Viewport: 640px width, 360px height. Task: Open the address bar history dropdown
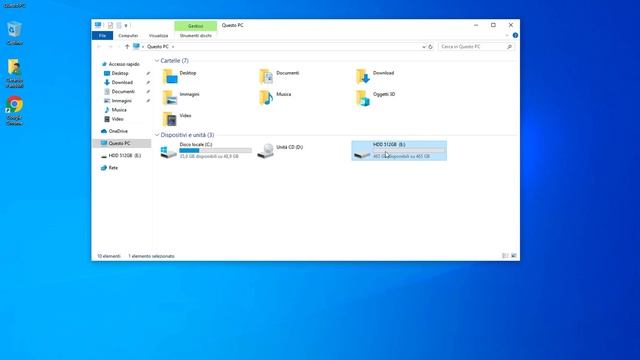tap(424, 47)
